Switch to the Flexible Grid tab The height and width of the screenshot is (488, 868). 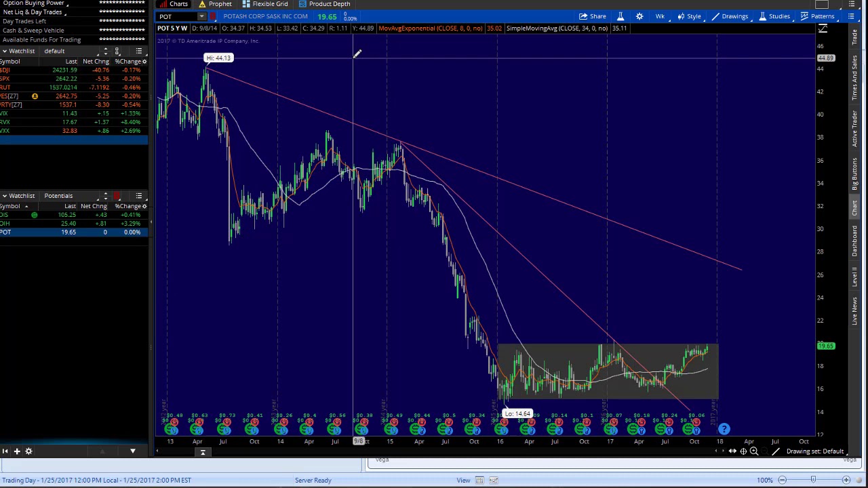click(265, 4)
